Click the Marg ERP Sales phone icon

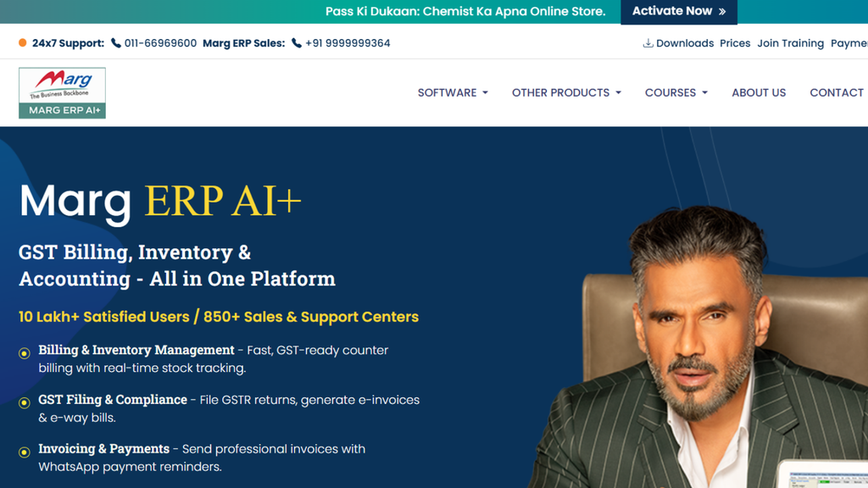297,43
